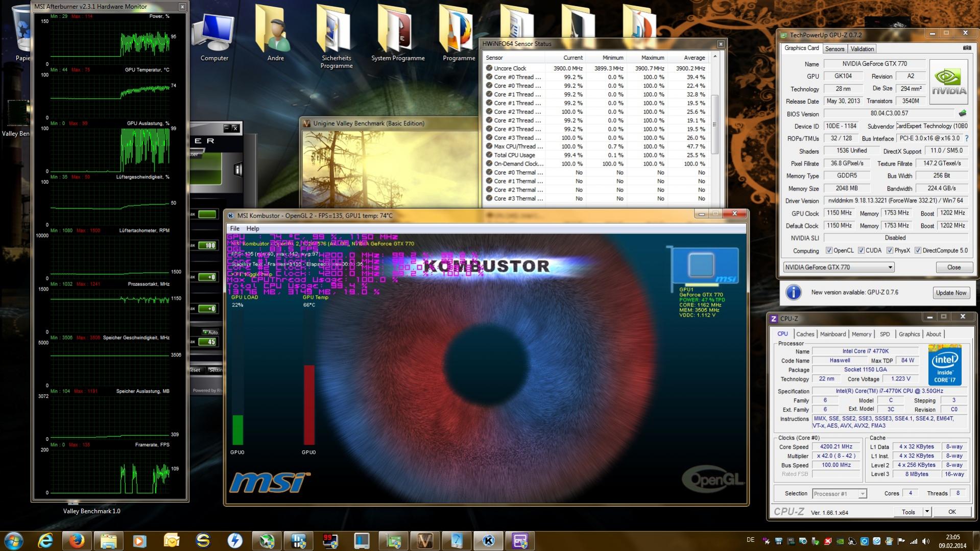
Task: Open the System Programme folder
Action: click(x=398, y=34)
